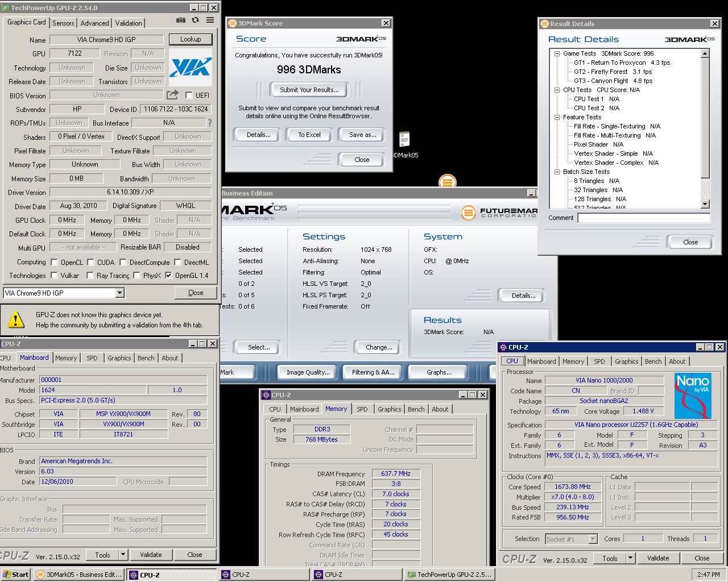Click the 3DMark Score window title icon
The image size is (728, 582).
(x=232, y=23)
